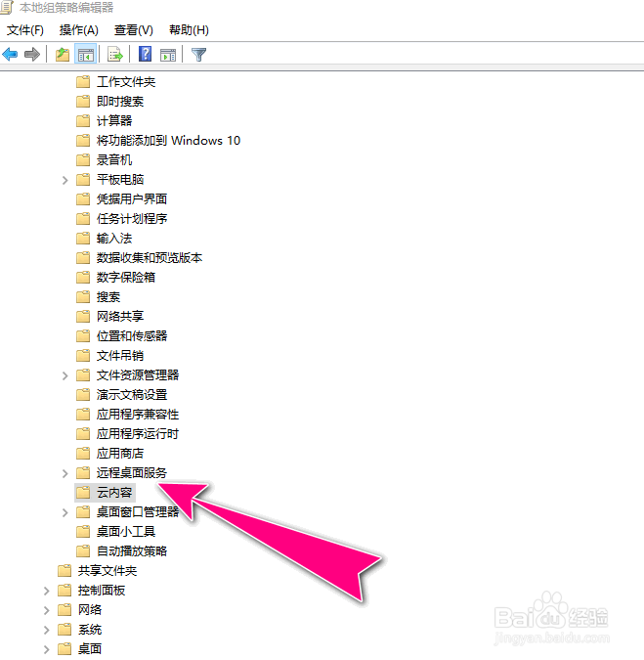The image size is (644, 660).
Task: Select the 输入法 folder
Action: pyautogui.click(x=114, y=239)
